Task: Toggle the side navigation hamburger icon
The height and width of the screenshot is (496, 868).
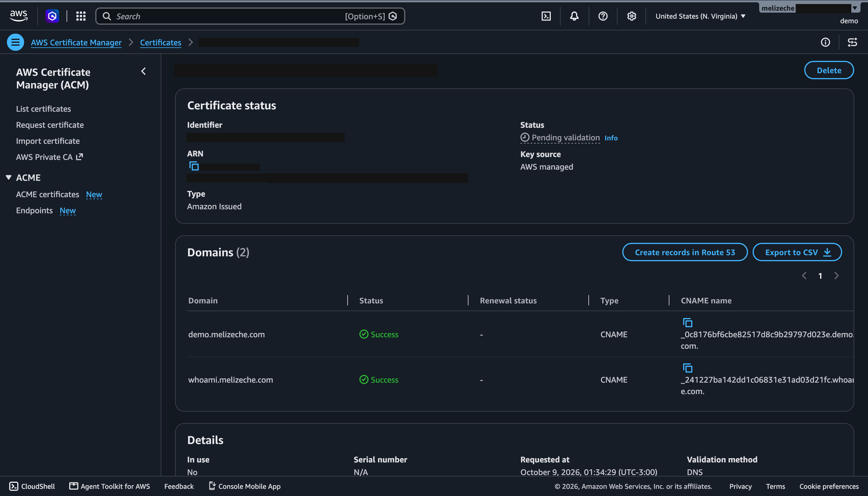Action: pyautogui.click(x=15, y=42)
